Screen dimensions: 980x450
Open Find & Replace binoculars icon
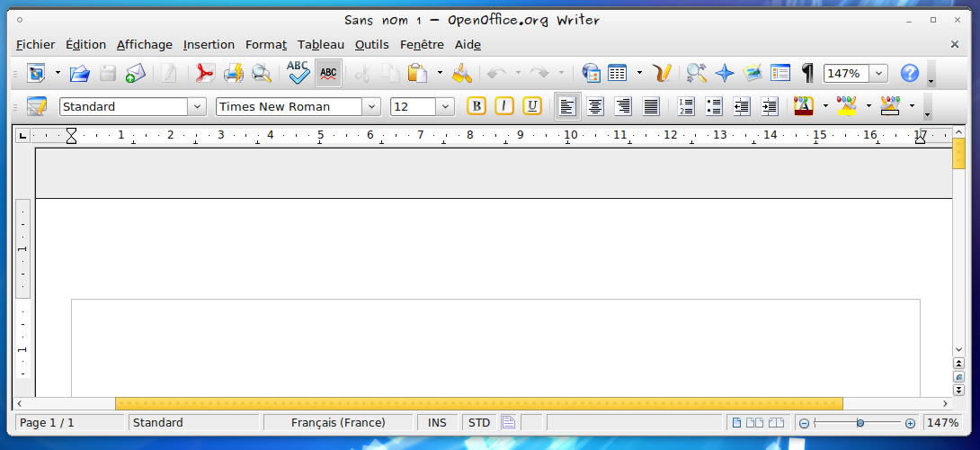tap(696, 73)
